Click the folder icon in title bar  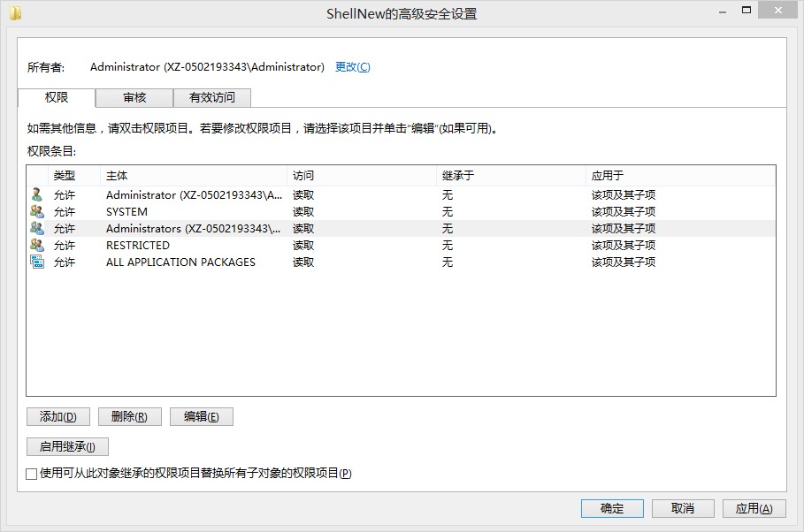15,13
